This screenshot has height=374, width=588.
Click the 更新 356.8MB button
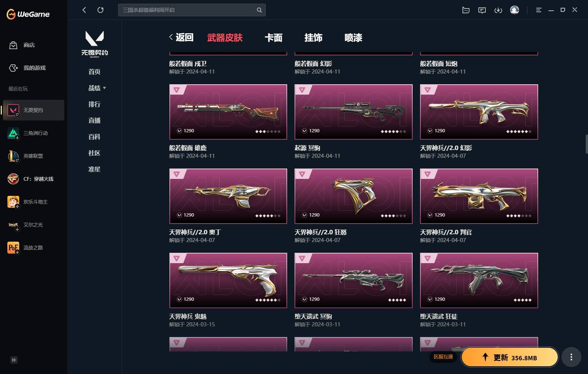[x=510, y=357]
